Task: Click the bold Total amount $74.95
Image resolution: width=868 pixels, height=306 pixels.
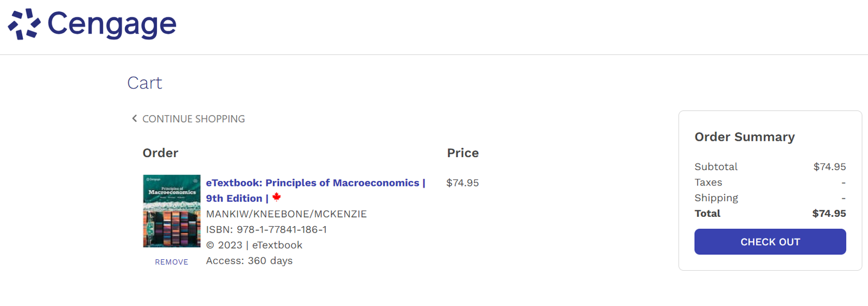Action: tap(829, 214)
